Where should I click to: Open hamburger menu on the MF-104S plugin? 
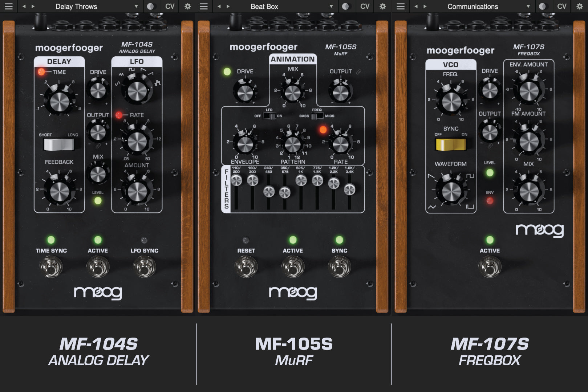click(8, 7)
